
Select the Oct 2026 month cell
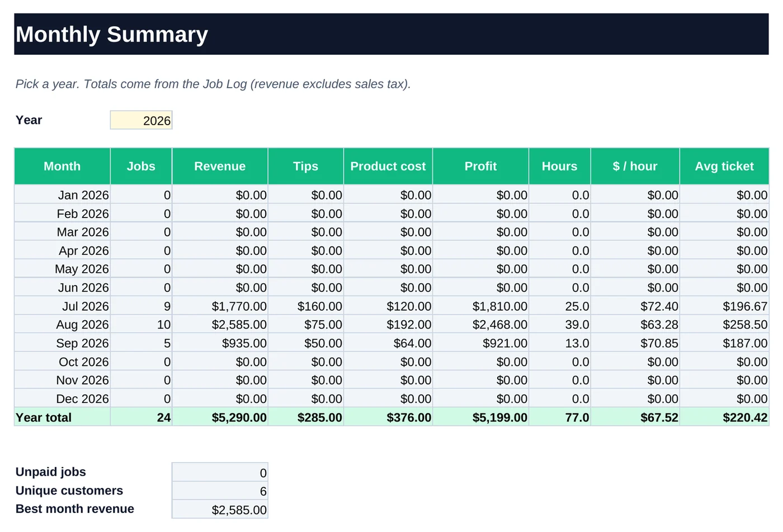tap(62, 362)
